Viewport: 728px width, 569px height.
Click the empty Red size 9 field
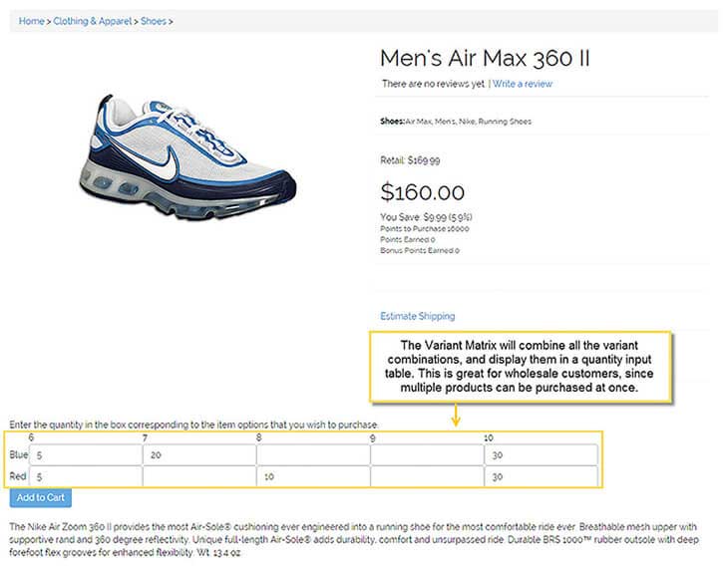click(x=427, y=476)
